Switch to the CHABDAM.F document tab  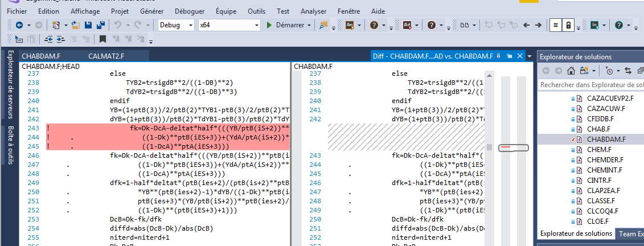click(x=41, y=56)
